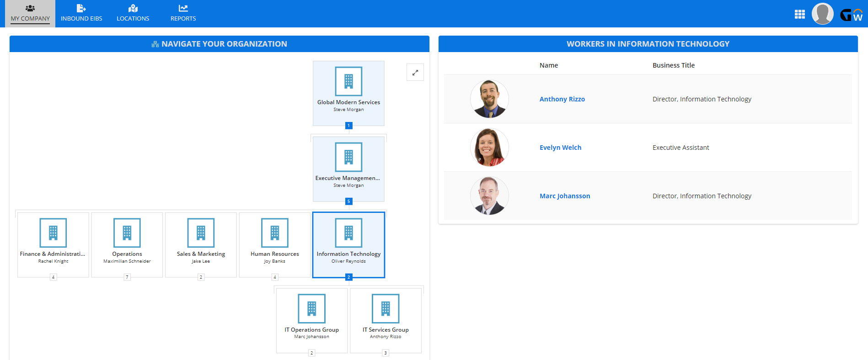
Task: Click the Human Resources building icon
Action: [x=274, y=233]
